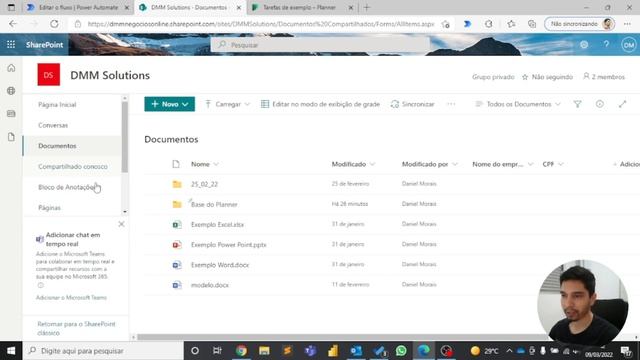Refresh the browser page
Screen dimensions: 640x360
[54, 24]
